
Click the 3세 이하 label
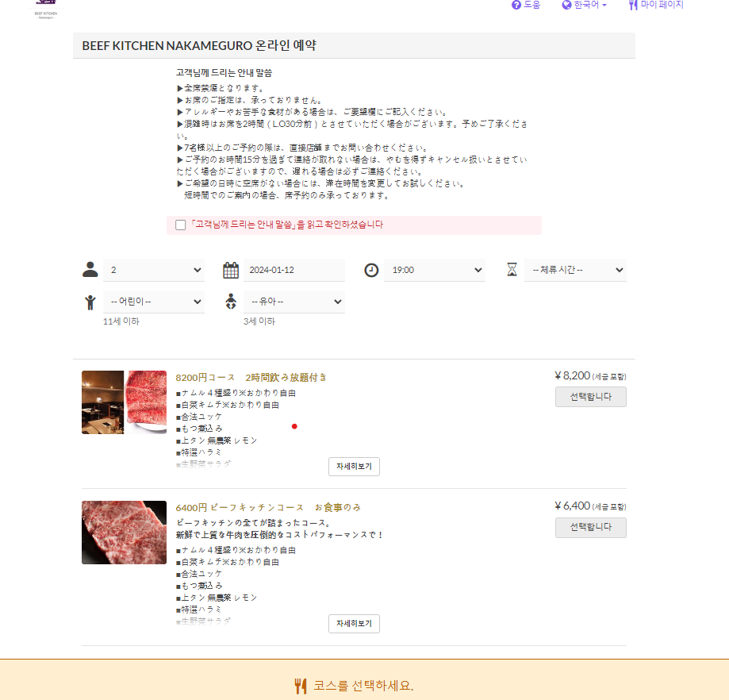coord(259,321)
